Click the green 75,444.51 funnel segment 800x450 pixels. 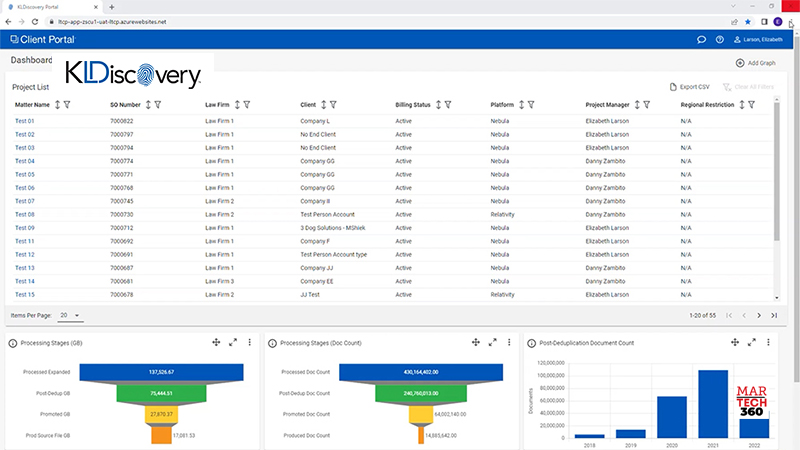161,393
